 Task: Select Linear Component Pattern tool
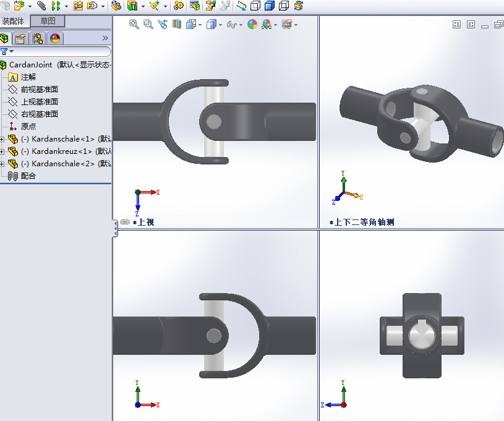pos(56,6)
